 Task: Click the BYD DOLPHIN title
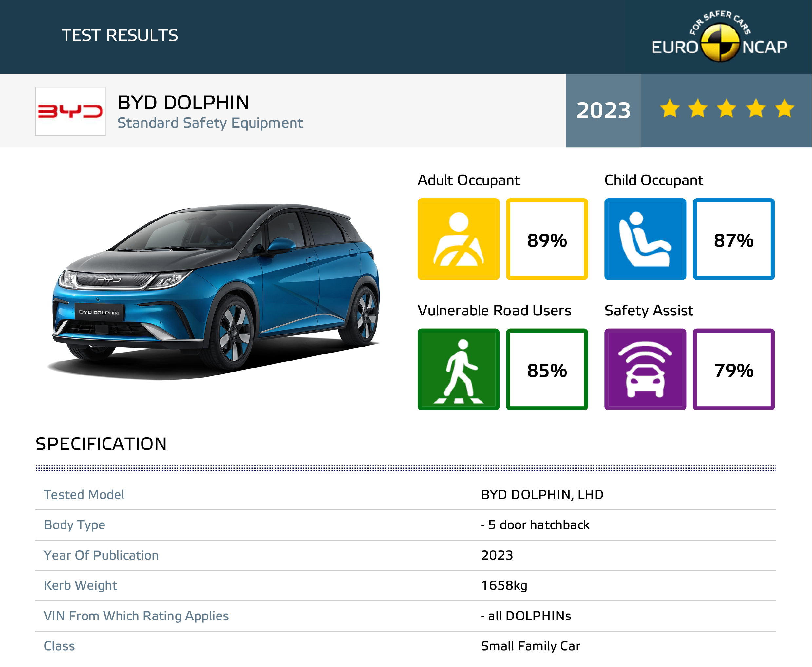tap(183, 103)
